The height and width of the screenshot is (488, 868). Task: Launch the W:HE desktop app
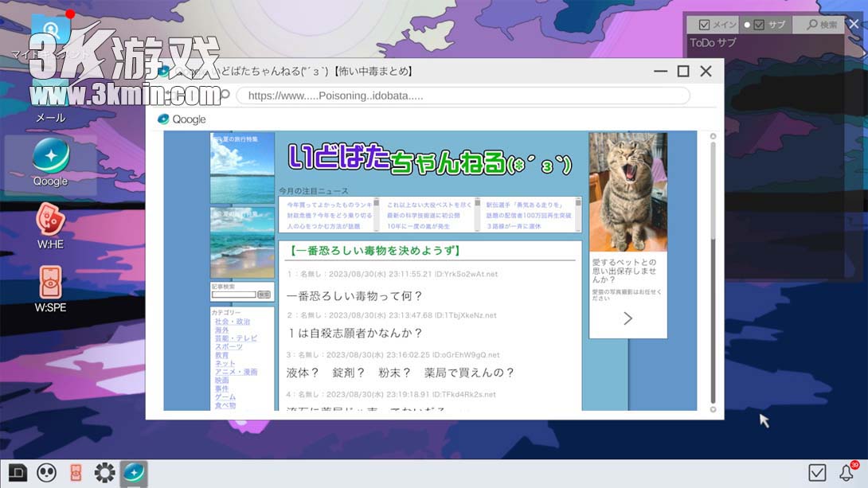(x=50, y=226)
